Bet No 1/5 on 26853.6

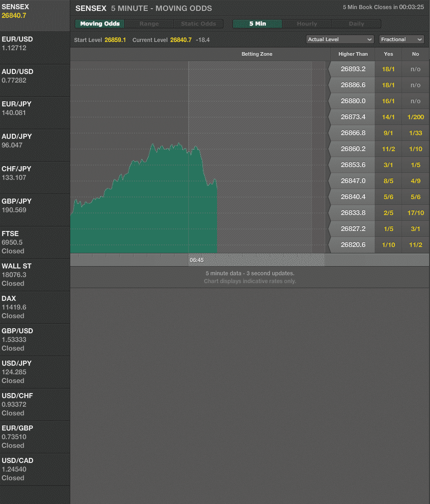pos(415,165)
